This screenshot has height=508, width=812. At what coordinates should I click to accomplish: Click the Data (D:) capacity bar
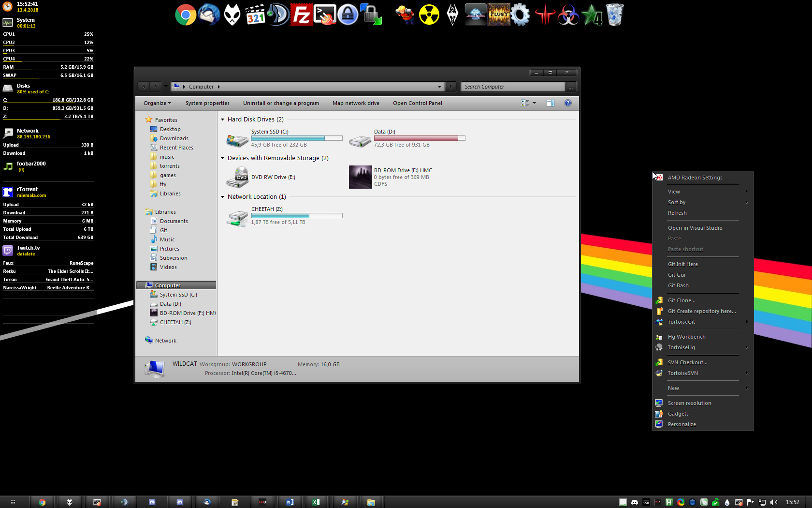[x=419, y=138]
